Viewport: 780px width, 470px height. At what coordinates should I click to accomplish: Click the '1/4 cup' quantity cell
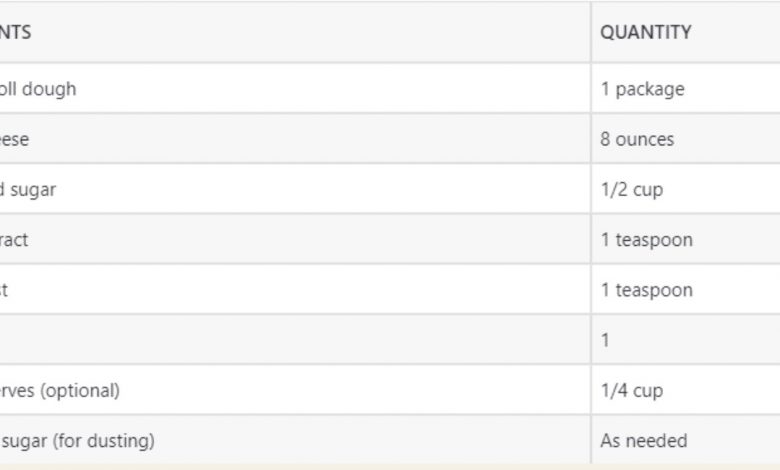click(631, 390)
